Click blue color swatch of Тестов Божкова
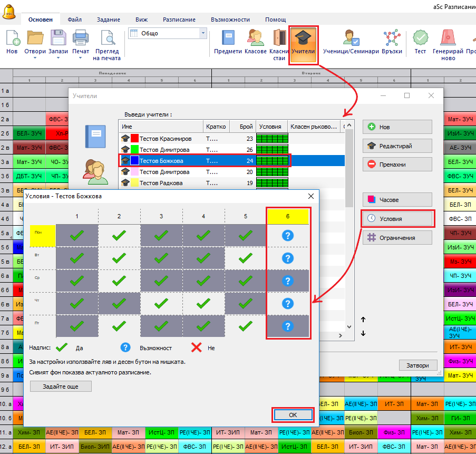The width and height of the screenshot is (476, 454). [134, 161]
